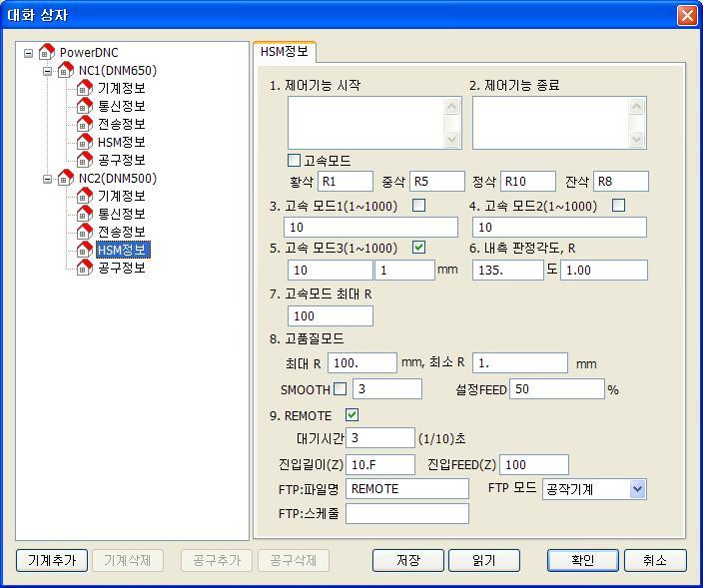Screen dimensions: 703x588
Task: Click scroll down arrow in 제어기능 종료 box
Action: (x=636, y=139)
